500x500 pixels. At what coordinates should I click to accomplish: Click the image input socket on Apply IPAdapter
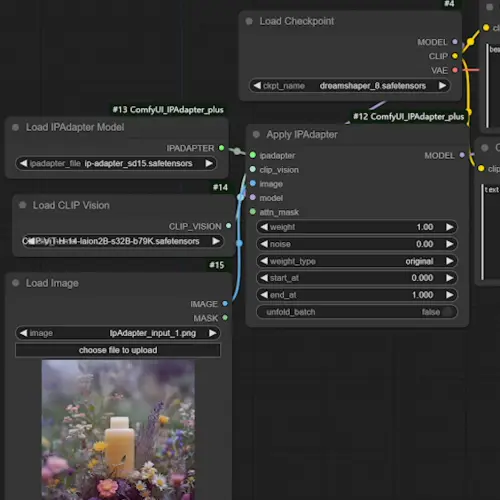253,183
